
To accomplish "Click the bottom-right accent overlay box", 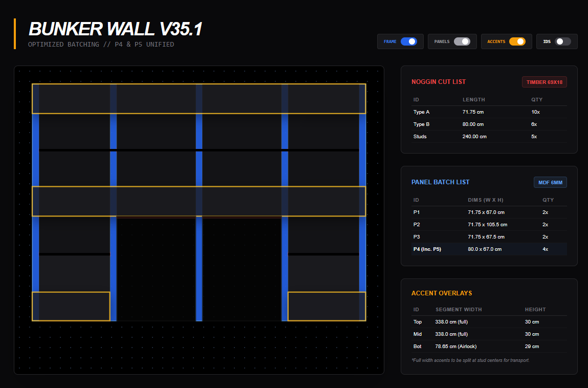I will pyautogui.click(x=326, y=306).
